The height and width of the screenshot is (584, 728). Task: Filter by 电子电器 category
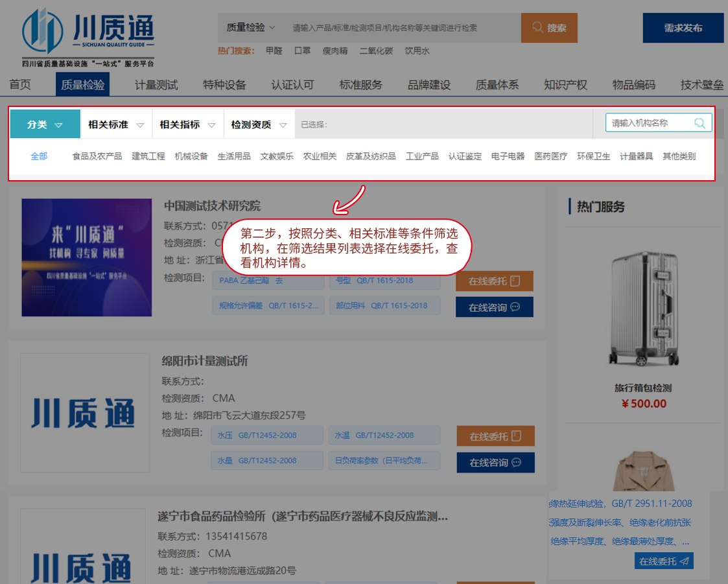(x=508, y=156)
